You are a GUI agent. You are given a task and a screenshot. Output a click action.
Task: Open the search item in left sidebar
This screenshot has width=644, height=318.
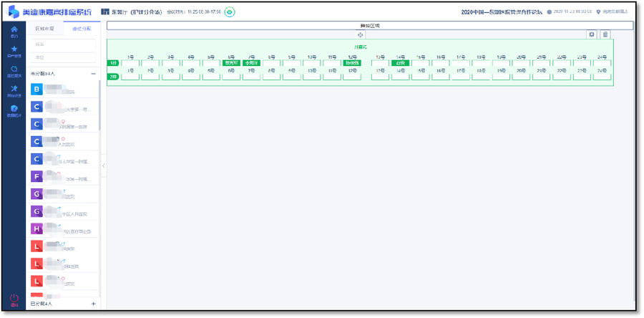click(14, 71)
